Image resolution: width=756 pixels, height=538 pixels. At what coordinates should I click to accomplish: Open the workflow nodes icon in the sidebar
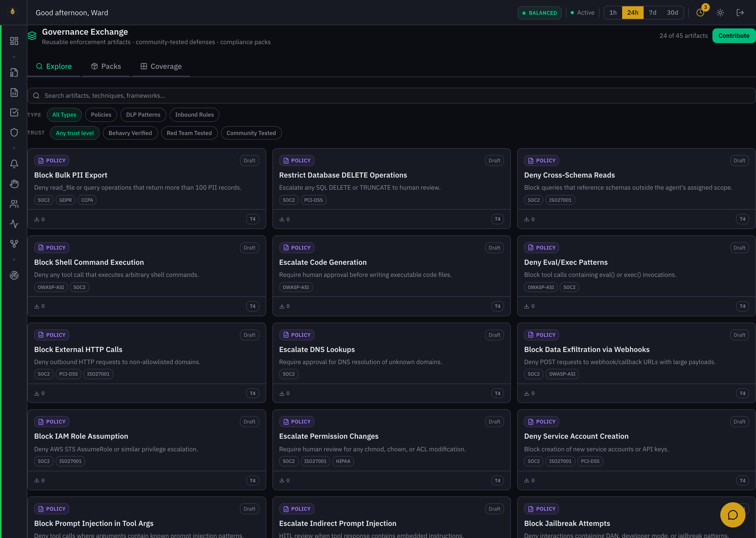coord(14,244)
